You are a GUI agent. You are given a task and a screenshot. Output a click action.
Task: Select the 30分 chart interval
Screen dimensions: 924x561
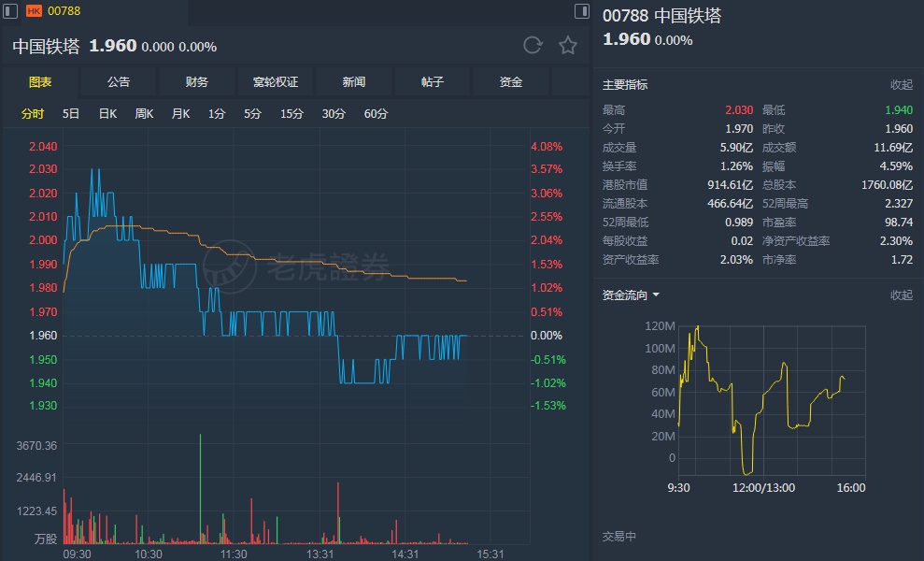[334, 114]
